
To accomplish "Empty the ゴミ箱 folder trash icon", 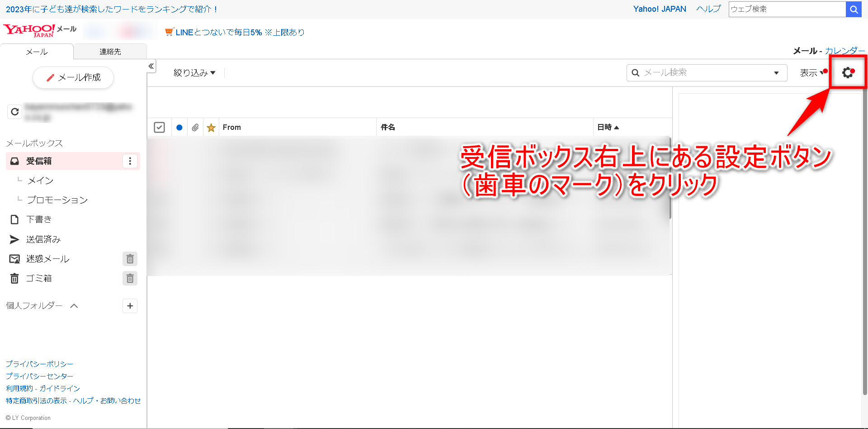I will point(130,278).
